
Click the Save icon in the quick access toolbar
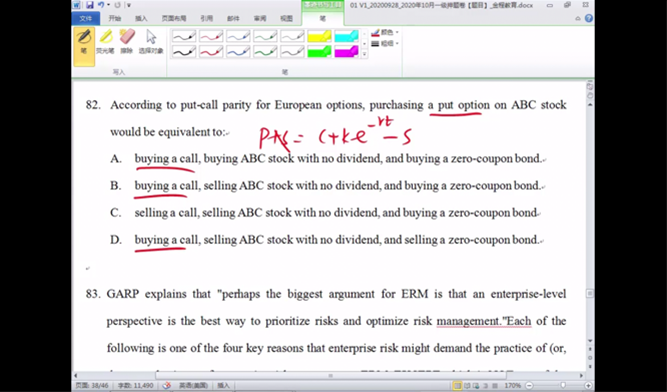coord(90,5)
